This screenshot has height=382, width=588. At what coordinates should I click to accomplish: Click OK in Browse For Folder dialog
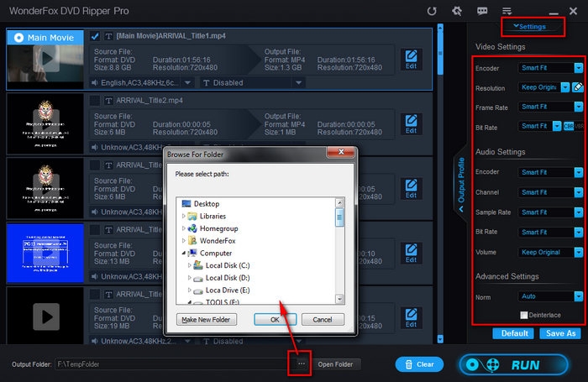(275, 319)
